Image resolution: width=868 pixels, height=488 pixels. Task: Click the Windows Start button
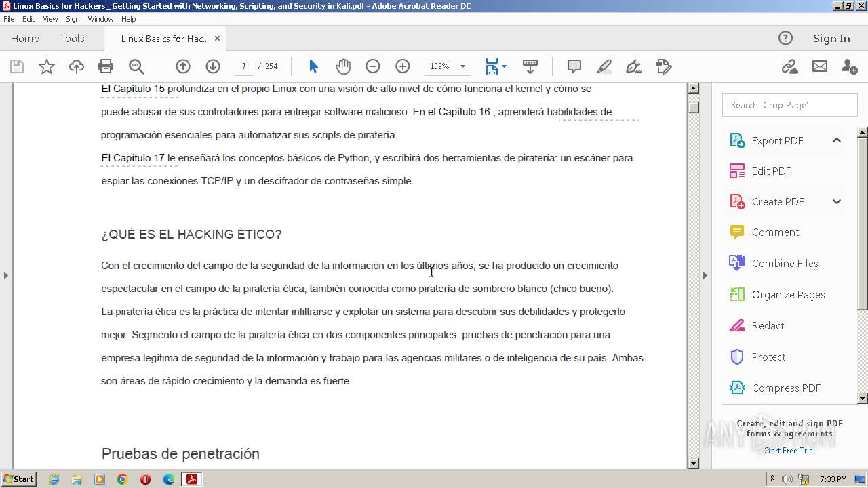coord(19,479)
